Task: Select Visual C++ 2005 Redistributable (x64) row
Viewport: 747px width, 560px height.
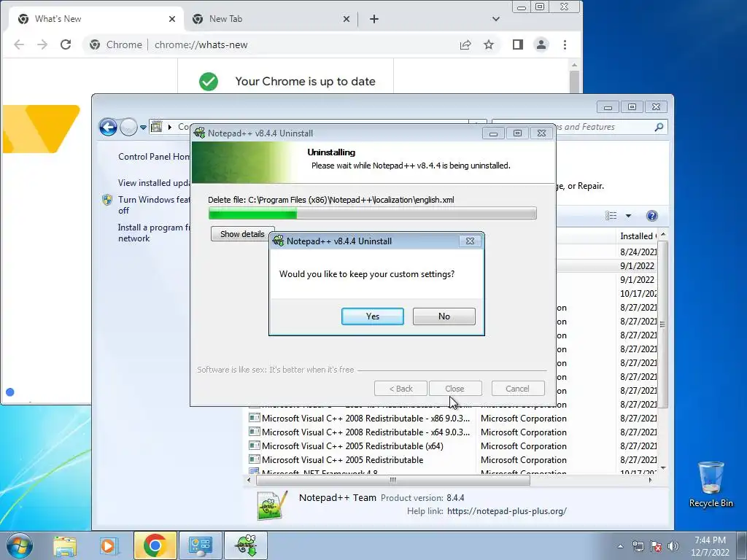Action: 352,446
